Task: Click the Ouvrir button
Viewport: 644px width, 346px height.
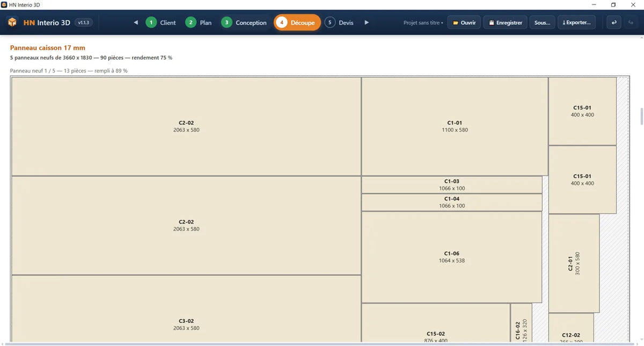Action: tap(464, 23)
